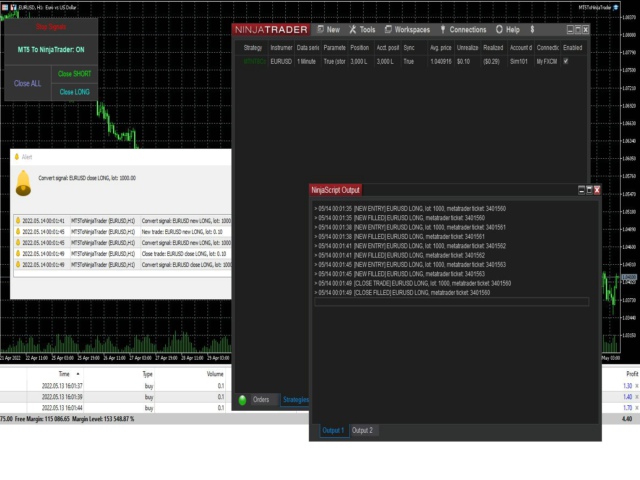Viewport: 640px width, 480px height.
Task: Open the Connections menu in NinjaTrader
Action: tap(463, 29)
